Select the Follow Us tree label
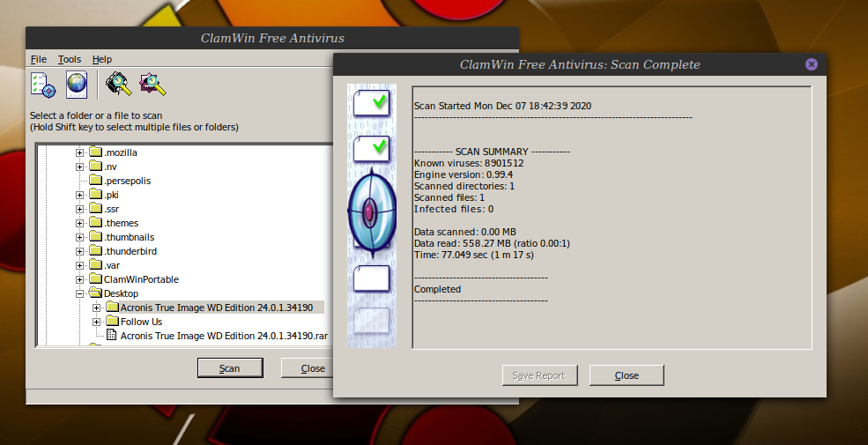This screenshot has width=868, height=445. [x=141, y=323]
